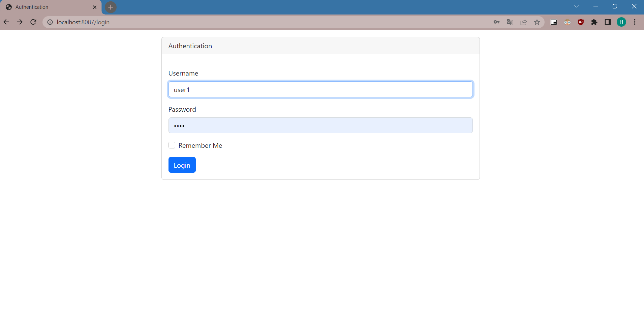Toggle Remember Me off by clicking its label
This screenshot has height=334, width=644.
coord(200,145)
